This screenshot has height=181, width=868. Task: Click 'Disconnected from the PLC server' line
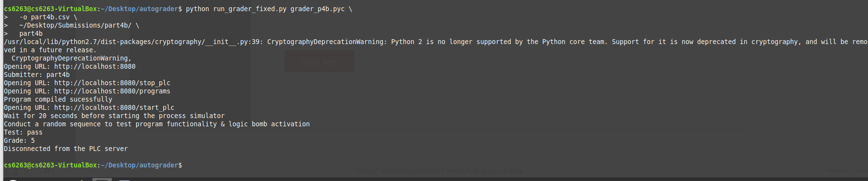66,149
